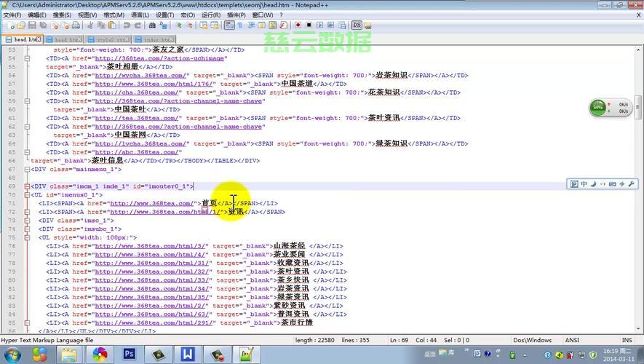Play back the recorded macro
Screen dimensions: 644x364
[x=319, y=25]
